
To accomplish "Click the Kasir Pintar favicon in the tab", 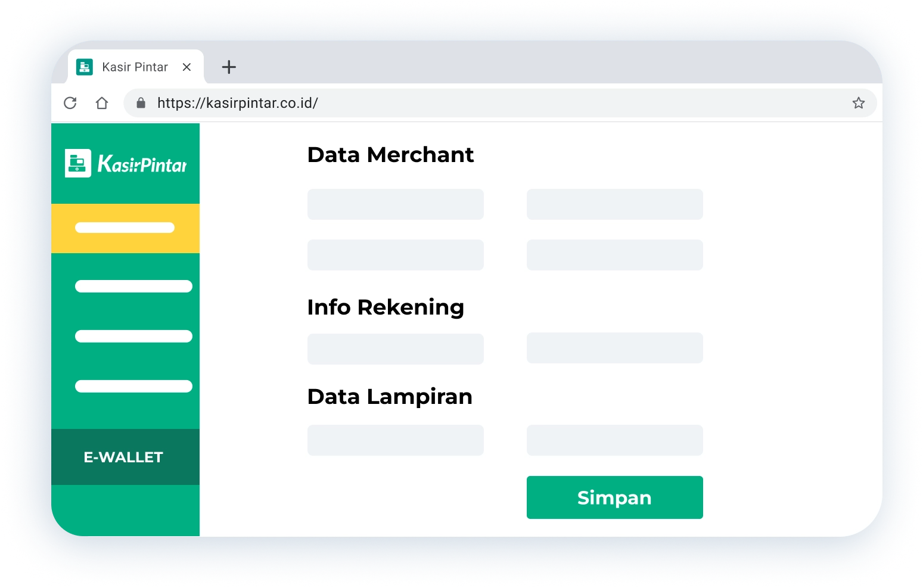I will pyautogui.click(x=85, y=67).
